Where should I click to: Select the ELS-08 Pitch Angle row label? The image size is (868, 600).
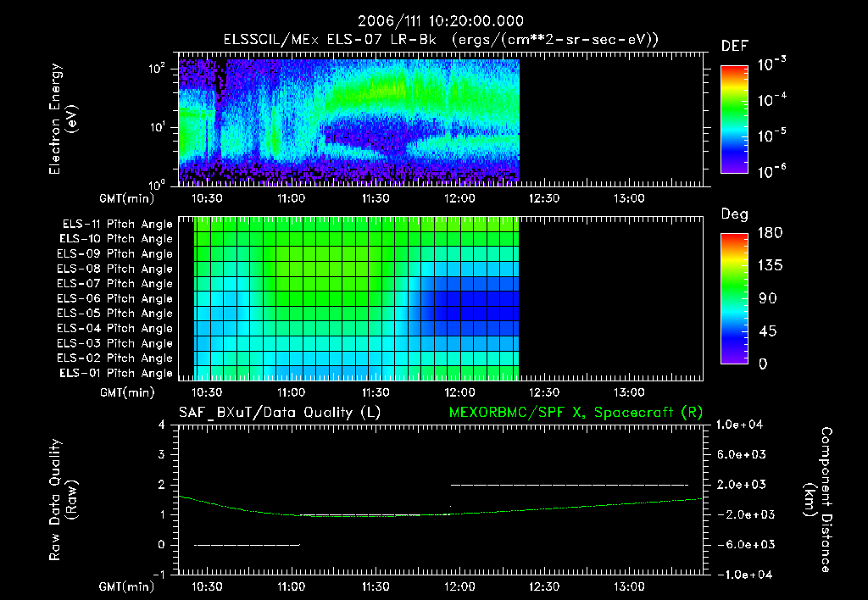[115, 269]
